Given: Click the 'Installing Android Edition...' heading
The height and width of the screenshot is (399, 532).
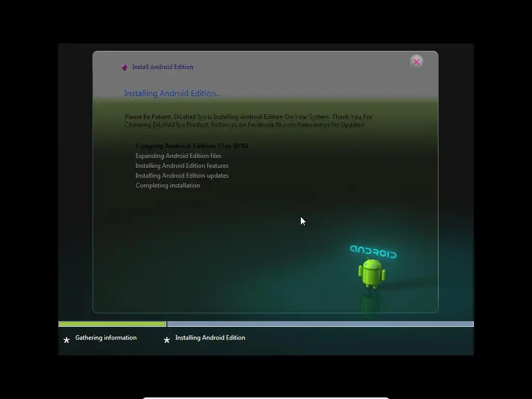Looking at the screenshot, I should click(x=172, y=94).
